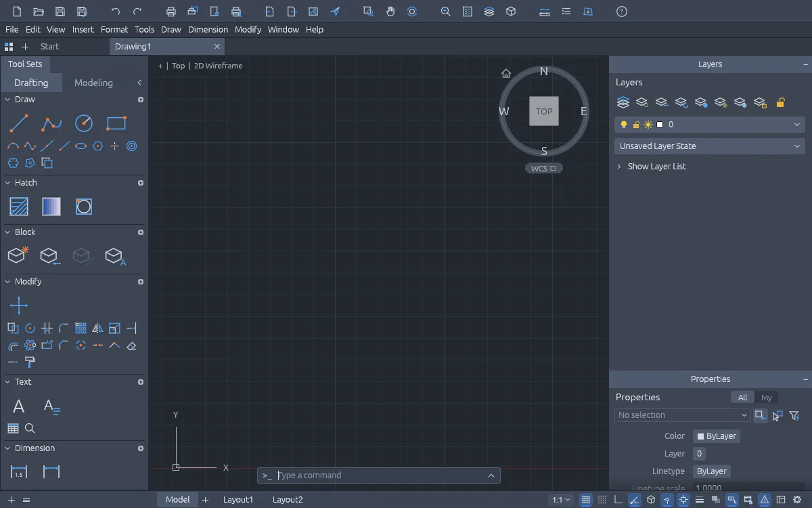Viewport: 812px width, 508px height.
Task: Click the Create Block icon
Action: pyautogui.click(x=18, y=255)
